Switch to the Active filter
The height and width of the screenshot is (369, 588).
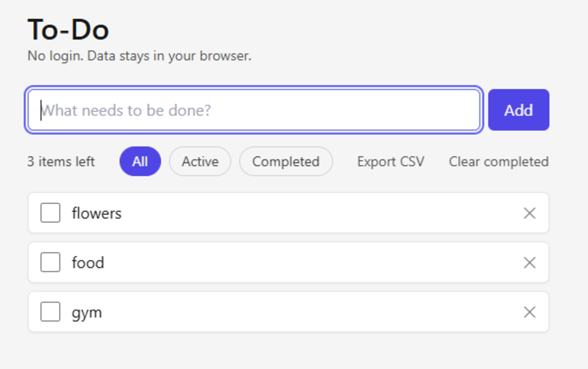point(200,162)
